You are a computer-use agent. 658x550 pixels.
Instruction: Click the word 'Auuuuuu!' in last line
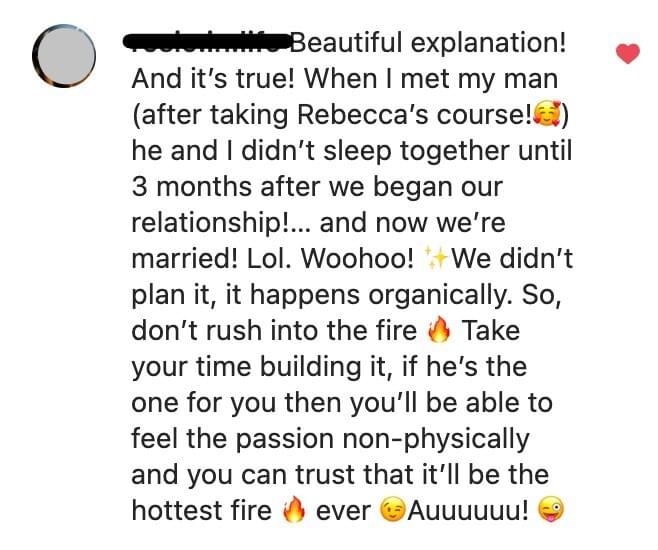(469, 510)
